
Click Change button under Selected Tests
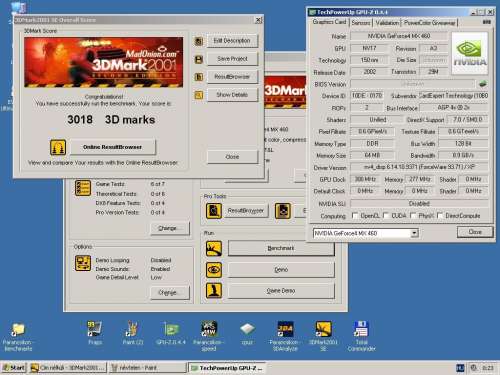click(170, 228)
